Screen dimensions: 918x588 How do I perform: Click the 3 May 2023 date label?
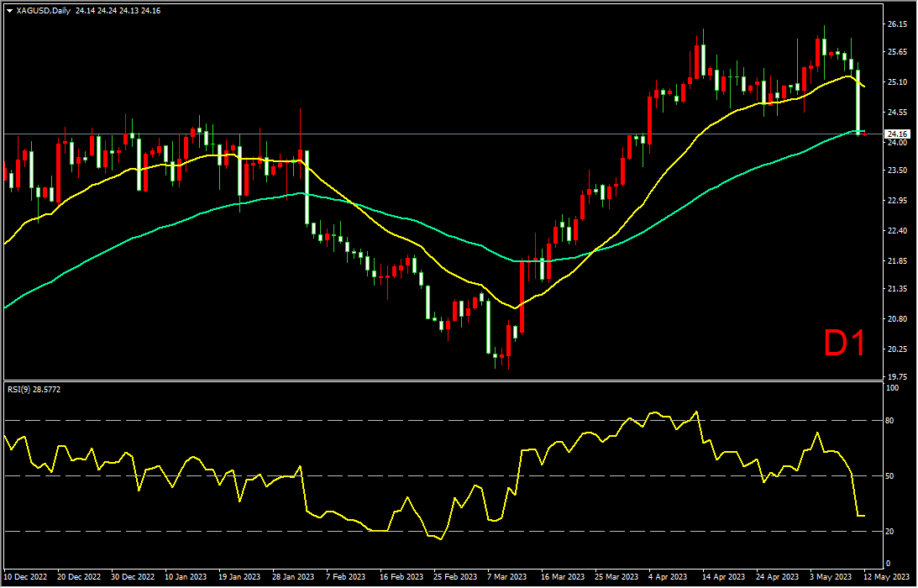click(832, 576)
